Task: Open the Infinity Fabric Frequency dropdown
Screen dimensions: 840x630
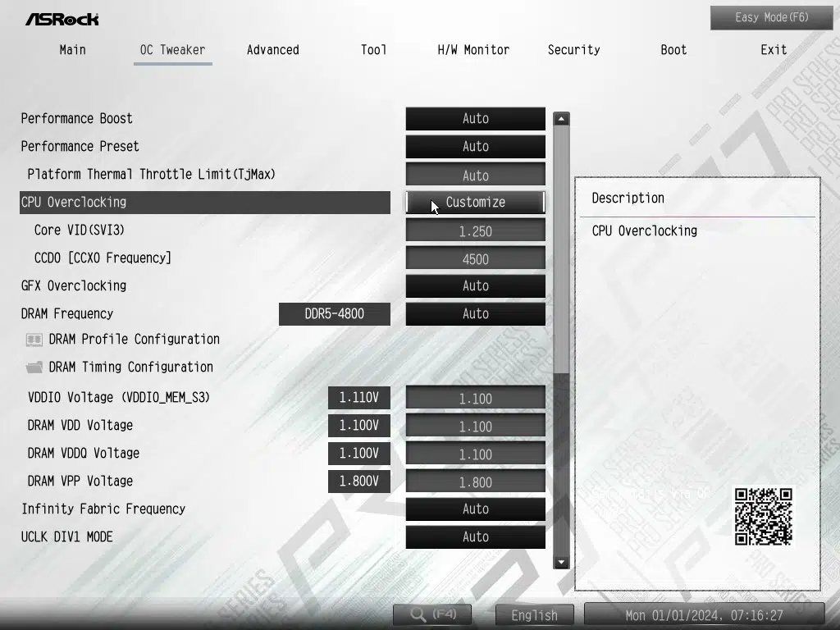Action: [x=475, y=509]
